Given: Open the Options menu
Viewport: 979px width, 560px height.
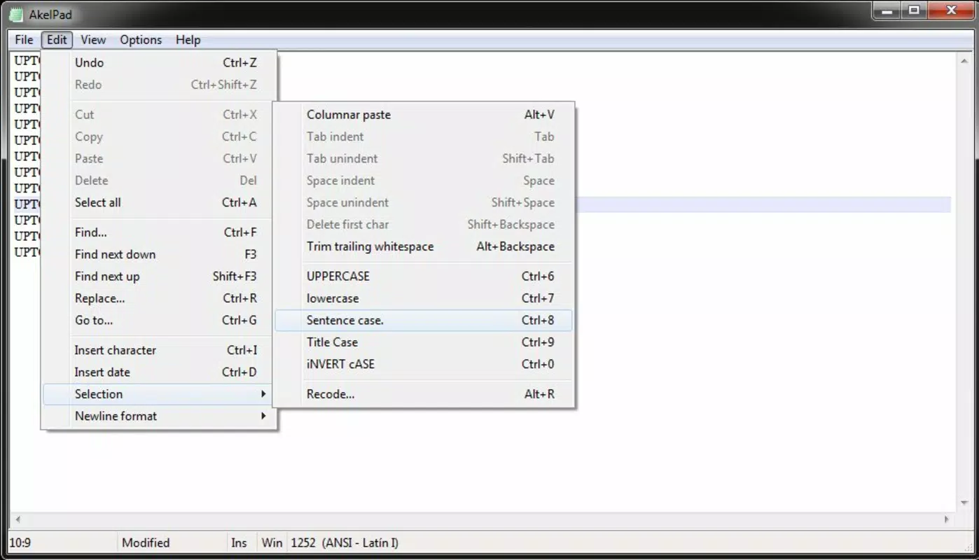Looking at the screenshot, I should coord(141,40).
